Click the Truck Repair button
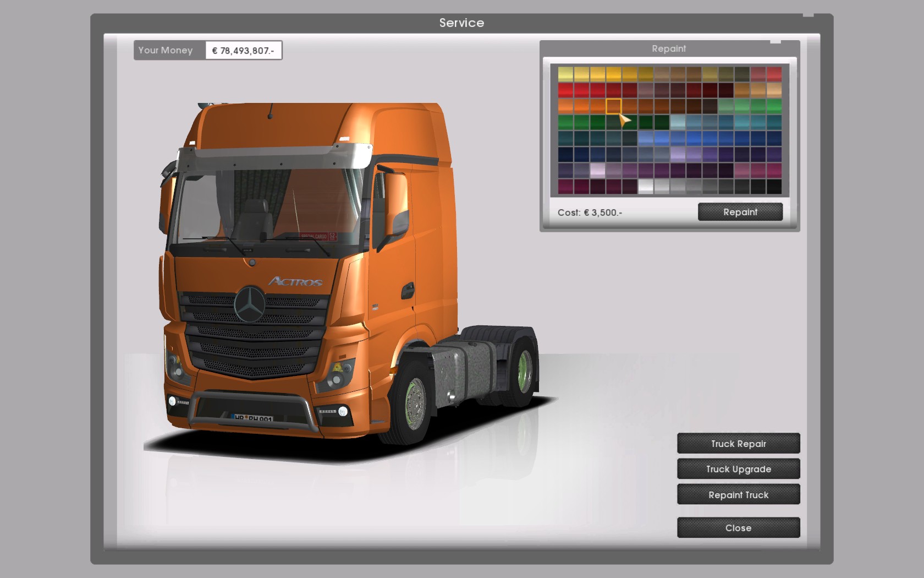Viewport: 924px width, 578px height. 738,444
